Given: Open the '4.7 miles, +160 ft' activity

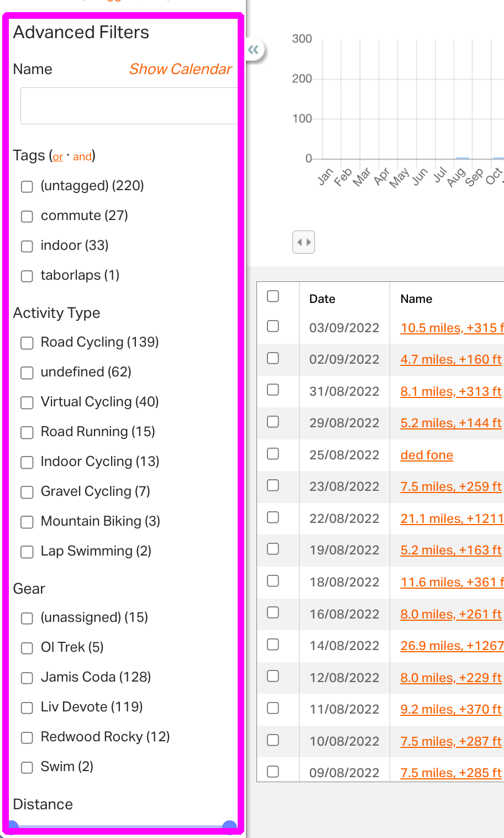Looking at the screenshot, I should click(451, 360).
